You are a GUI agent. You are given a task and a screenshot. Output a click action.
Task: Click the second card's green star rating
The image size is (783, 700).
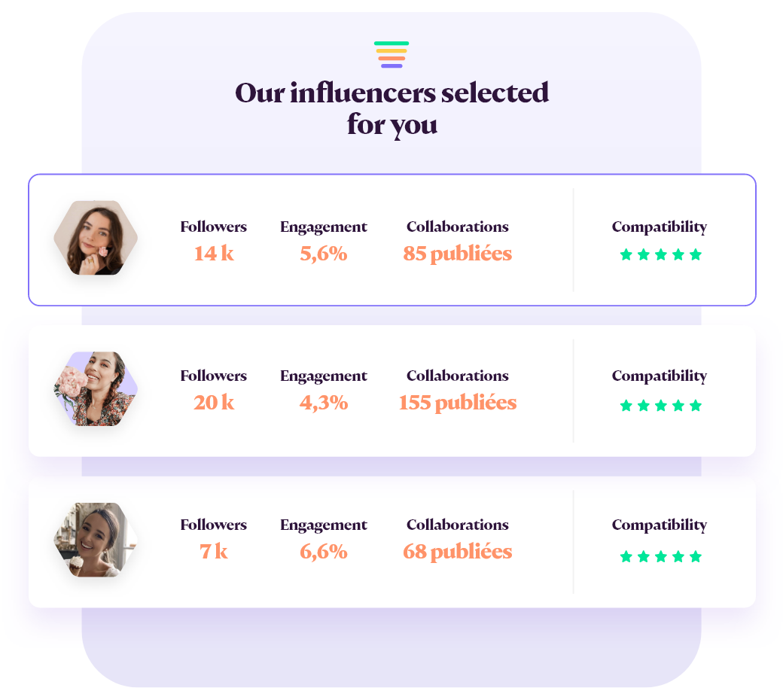tap(660, 406)
